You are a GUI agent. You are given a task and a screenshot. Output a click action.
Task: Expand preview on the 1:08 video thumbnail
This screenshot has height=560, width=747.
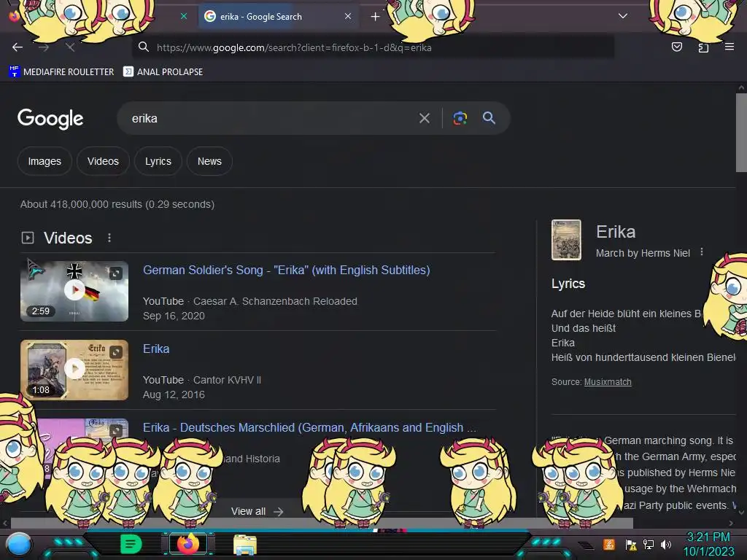116,352
